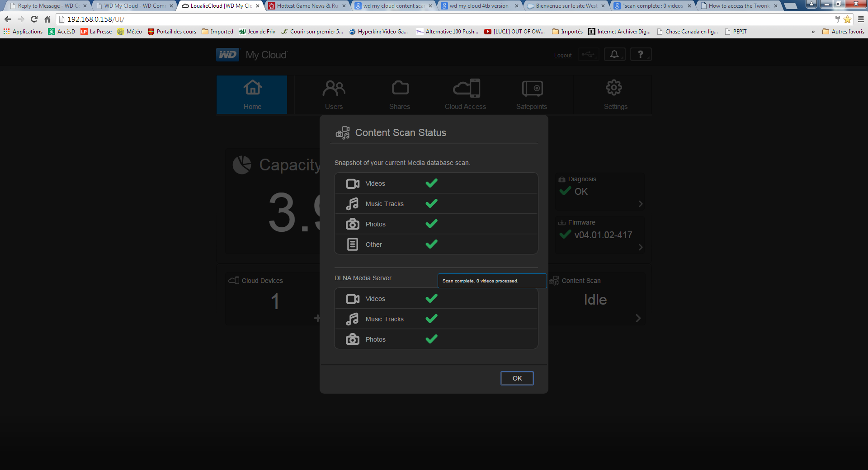Open the browser home page icon
Image resolution: width=868 pixels, height=470 pixels.
(x=47, y=19)
